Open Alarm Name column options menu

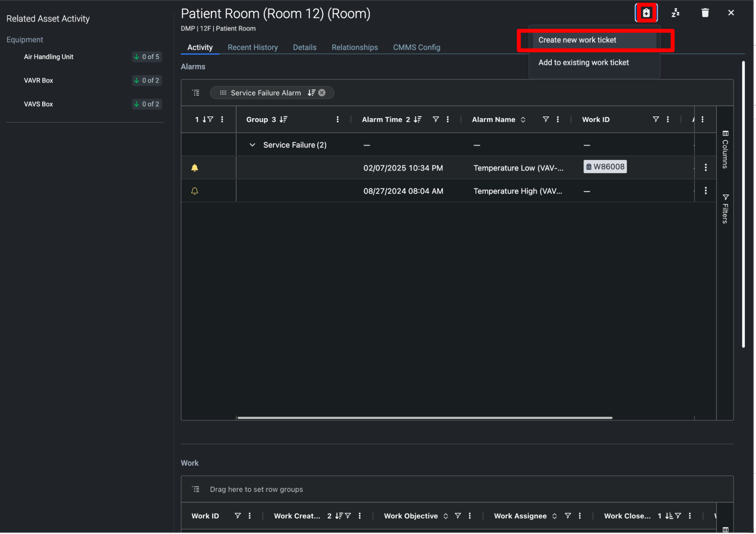point(558,119)
